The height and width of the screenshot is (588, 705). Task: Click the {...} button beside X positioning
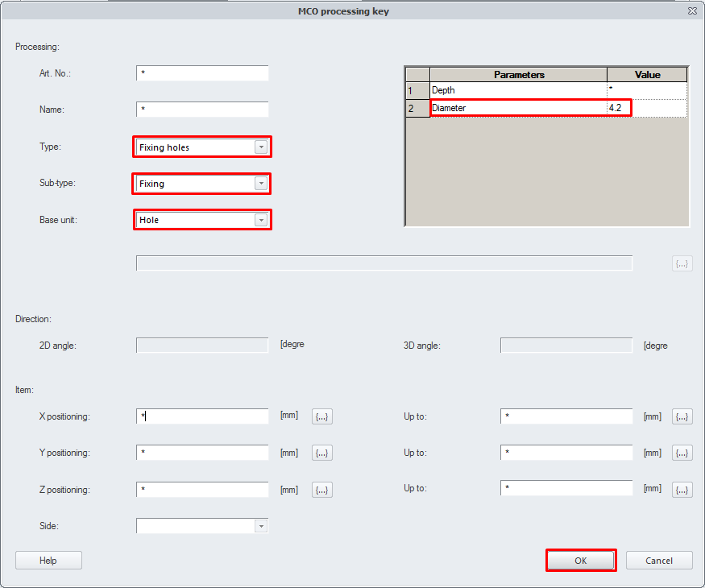pyautogui.click(x=322, y=416)
